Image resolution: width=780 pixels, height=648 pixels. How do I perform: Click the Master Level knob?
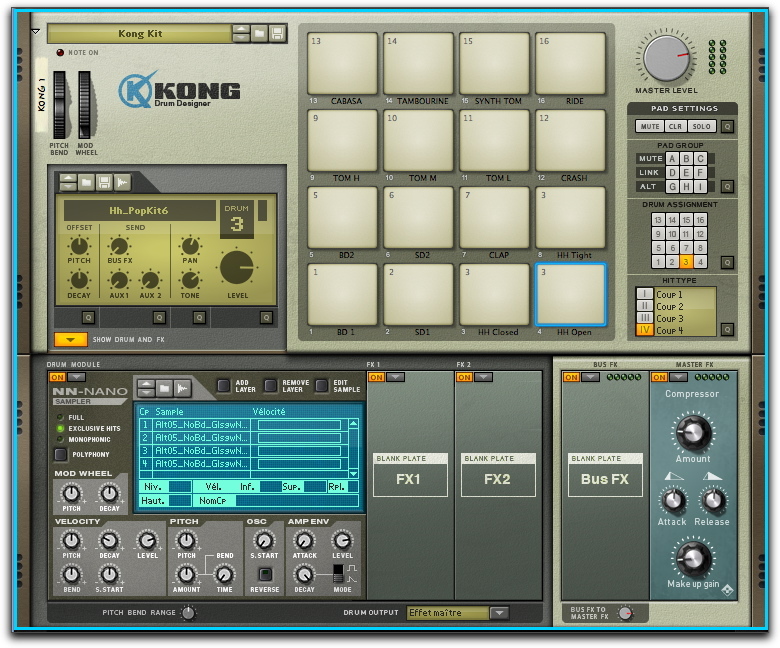[667, 57]
